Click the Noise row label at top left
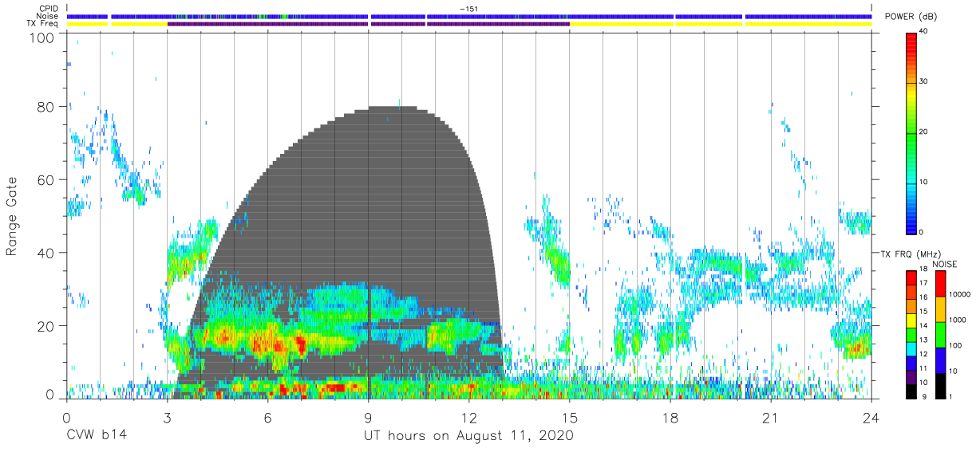The image size is (980, 452). tap(48, 16)
